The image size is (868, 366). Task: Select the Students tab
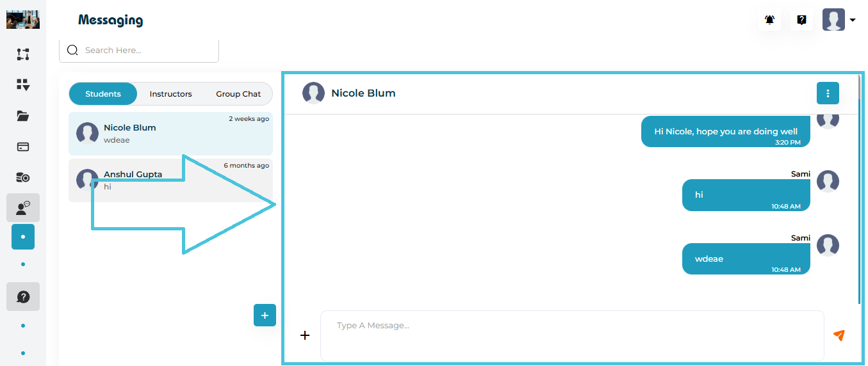[x=103, y=94]
